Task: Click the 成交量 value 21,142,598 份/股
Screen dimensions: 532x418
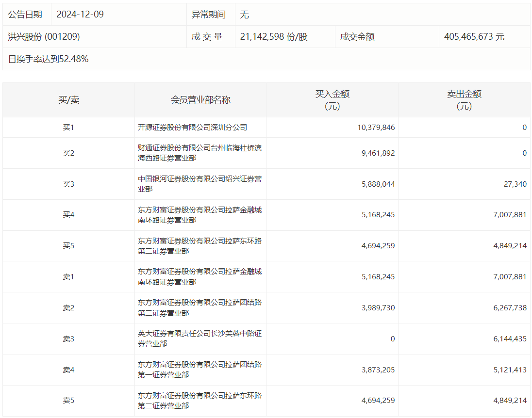Action: pyautogui.click(x=274, y=37)
